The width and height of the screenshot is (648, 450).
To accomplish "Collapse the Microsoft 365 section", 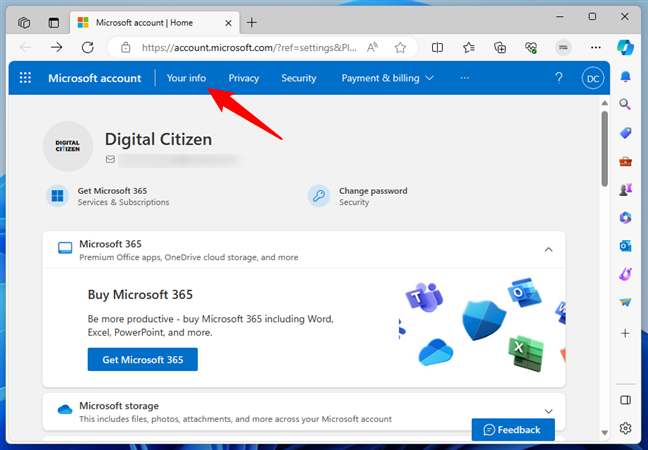I will (548, 249).
